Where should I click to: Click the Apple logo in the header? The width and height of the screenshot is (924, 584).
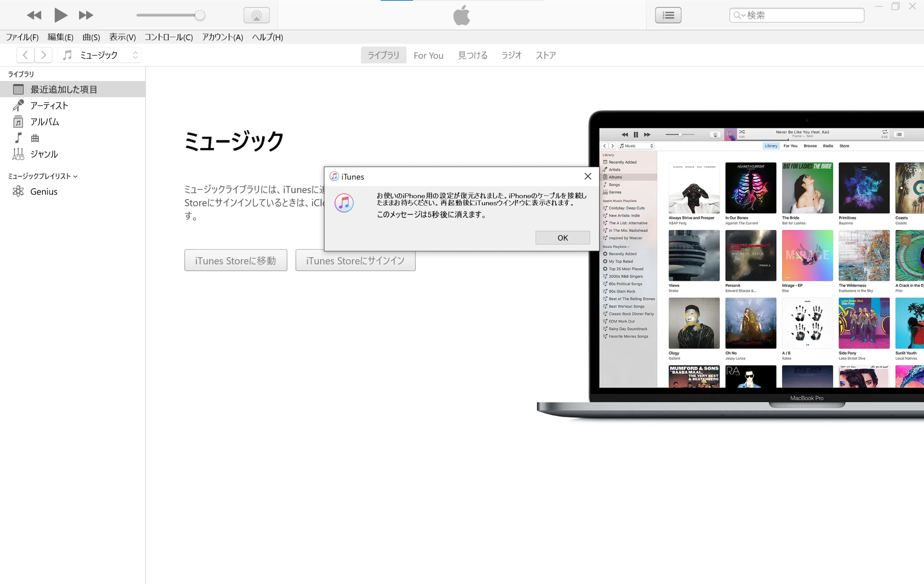coord(462,16)
